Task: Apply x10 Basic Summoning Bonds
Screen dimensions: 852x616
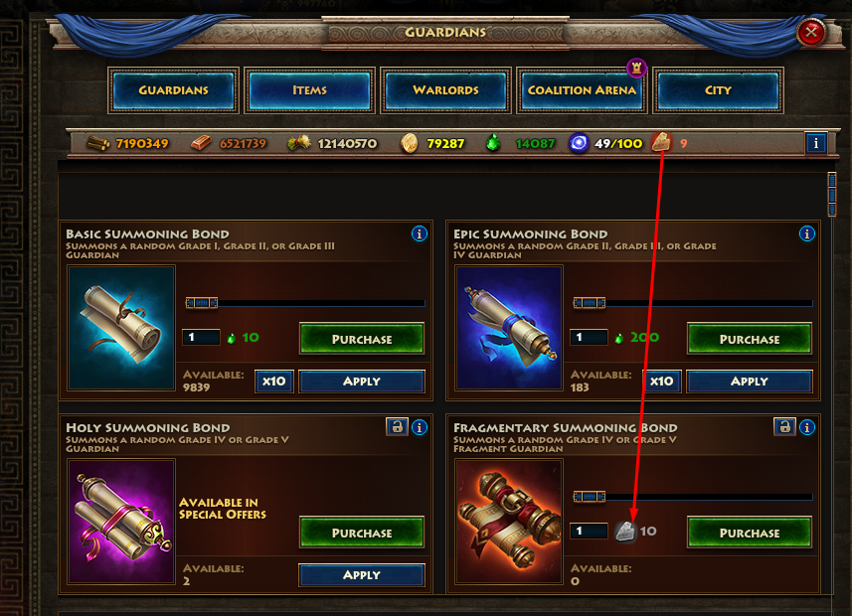Action: click(273, 382)
